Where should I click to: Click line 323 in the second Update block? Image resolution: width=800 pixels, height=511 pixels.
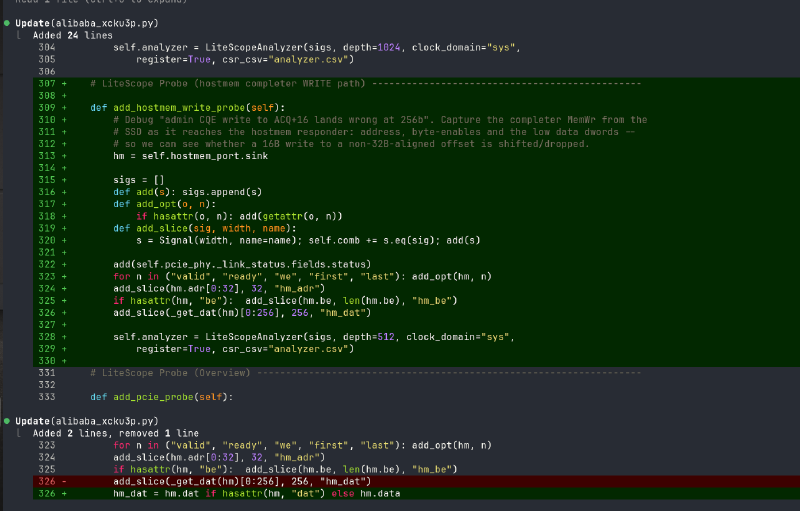click(303, 445)
